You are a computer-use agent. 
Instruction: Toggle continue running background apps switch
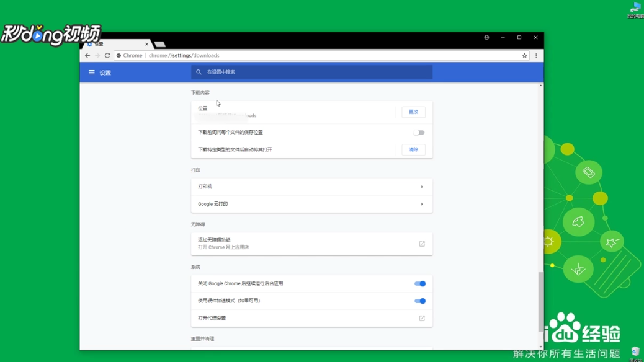coord(420,284)
